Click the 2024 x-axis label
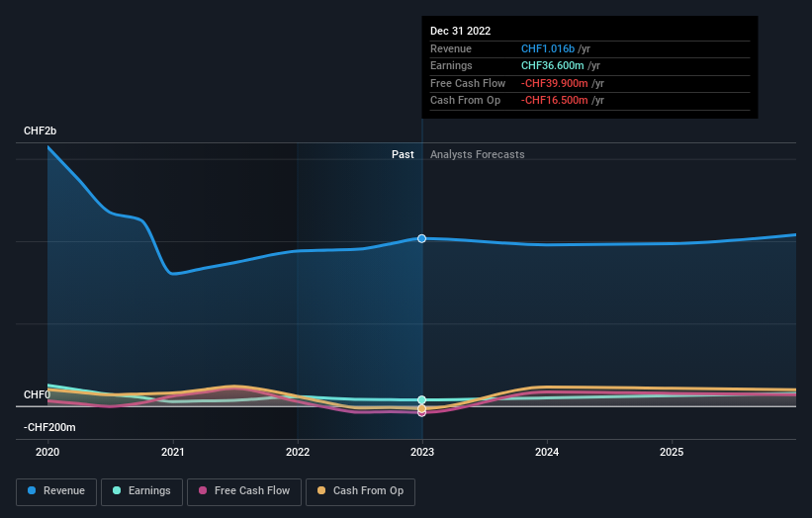This screenshot has height=518, width=812. [547, 453]
